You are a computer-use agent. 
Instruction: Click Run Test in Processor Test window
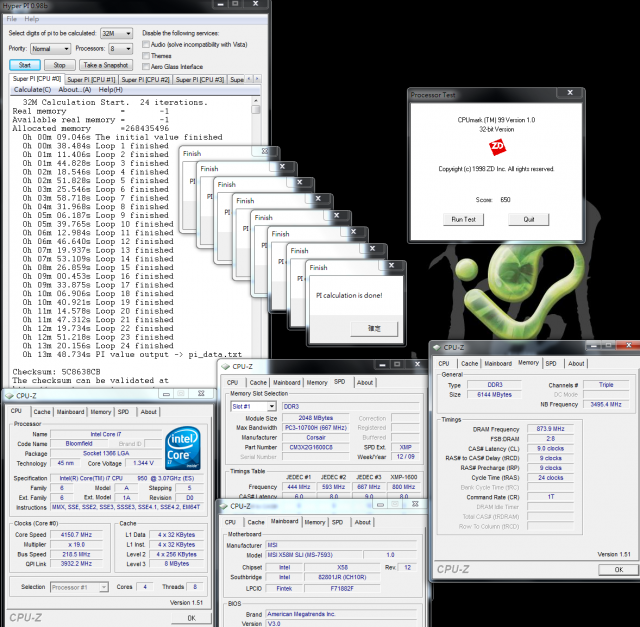coord(463,219)
